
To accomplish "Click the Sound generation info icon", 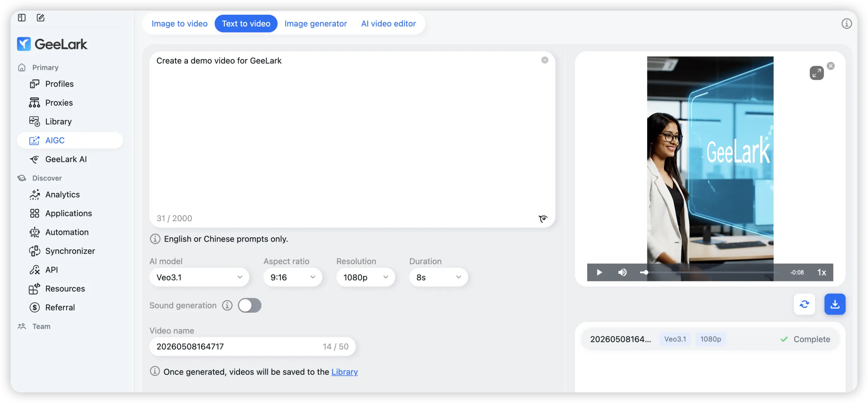I will point(227,306).
